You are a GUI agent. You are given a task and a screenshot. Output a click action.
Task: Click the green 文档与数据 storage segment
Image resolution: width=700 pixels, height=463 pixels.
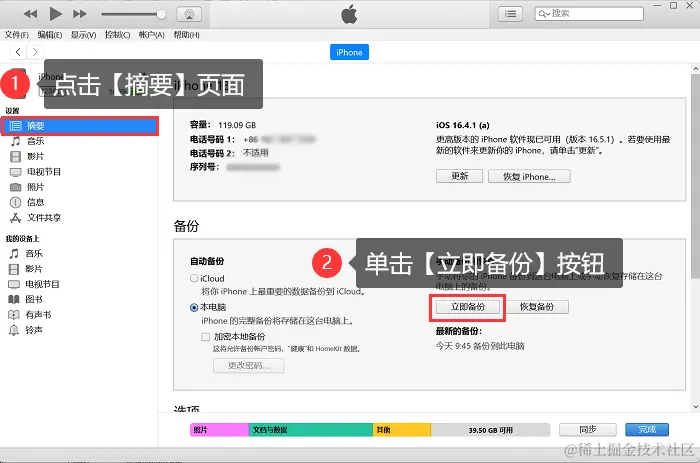pos(310,430)
